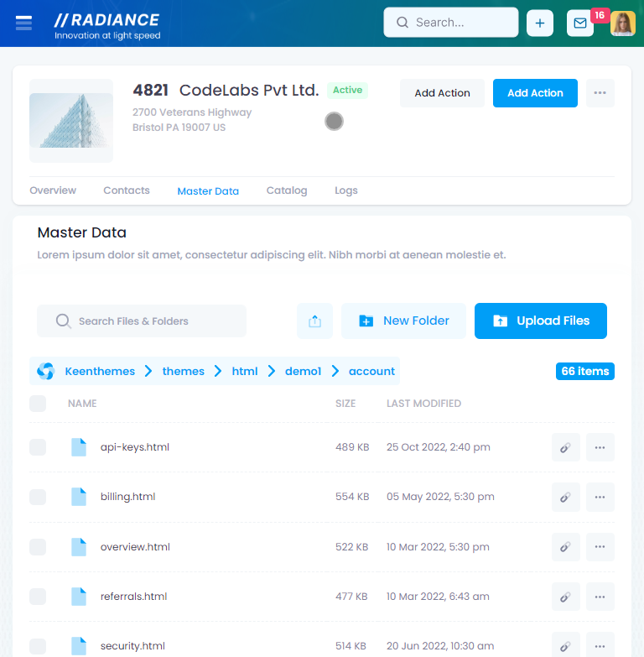
Task: Toggle the select-all checkbox in header row
Action: (x=38, y=404)
